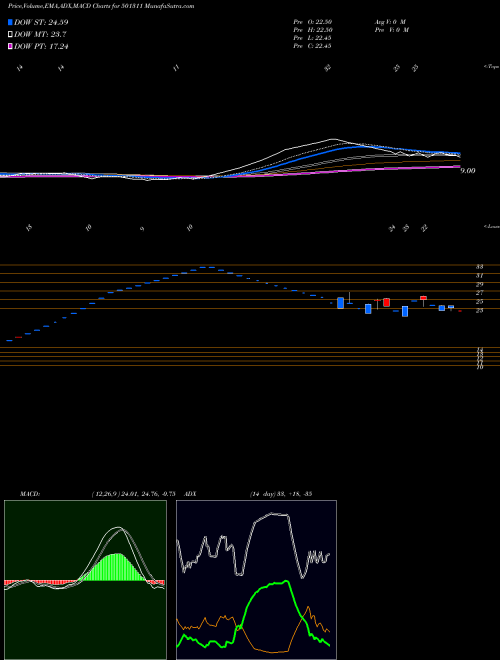This screenshot has width=500, height=660.
Task: Click the white DOW MT legend swatch
Action: point(10,35)
